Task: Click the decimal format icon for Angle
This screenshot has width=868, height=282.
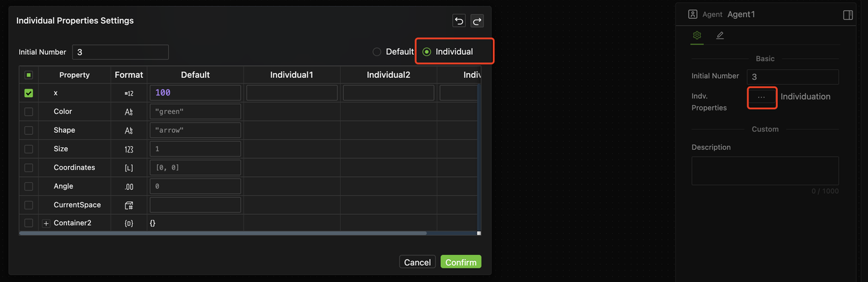Action: (x=129, y=186)
